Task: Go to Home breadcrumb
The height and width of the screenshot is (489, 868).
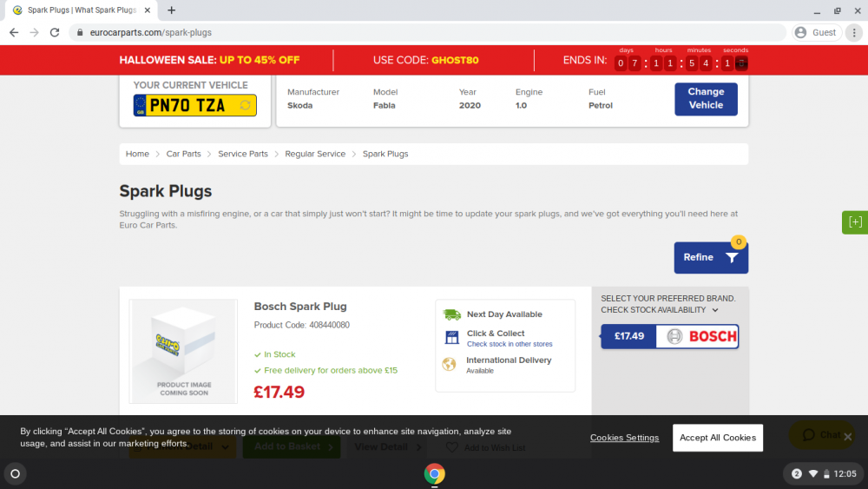Action: click(137, 154)
